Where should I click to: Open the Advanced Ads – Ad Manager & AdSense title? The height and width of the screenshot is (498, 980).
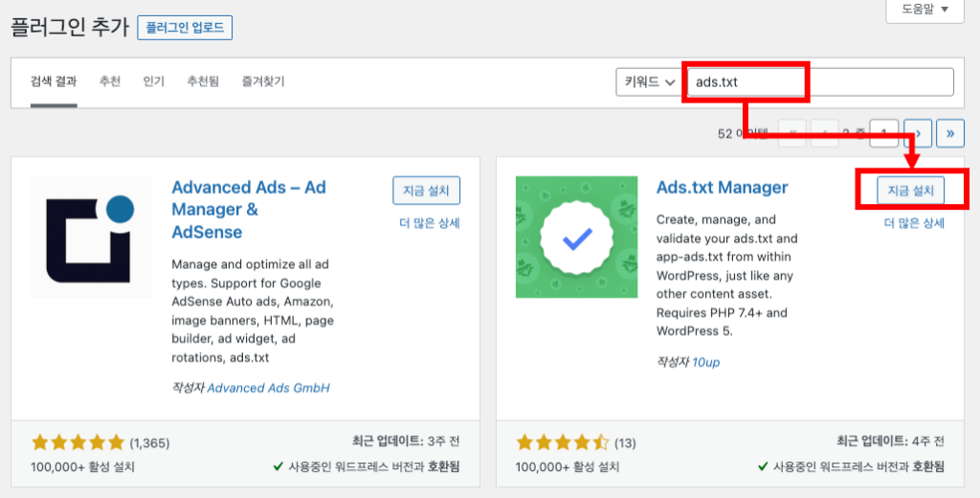click(249, 210)
